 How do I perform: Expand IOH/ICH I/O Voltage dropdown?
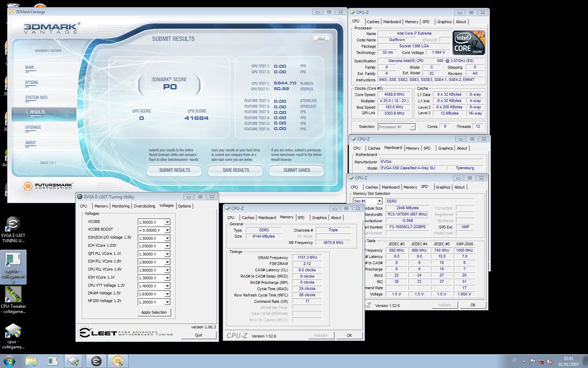pyautogui.click(x=167, y=238)
